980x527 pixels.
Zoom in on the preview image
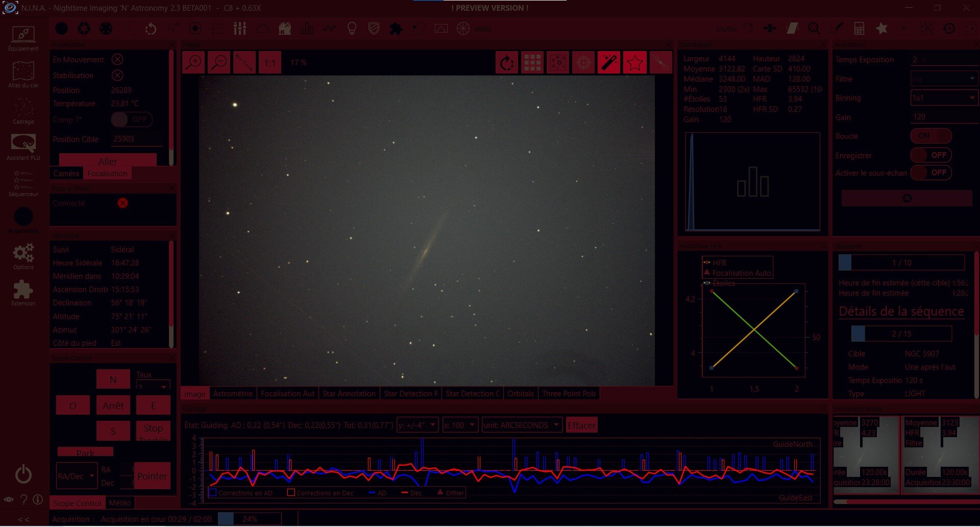(194, 63)
